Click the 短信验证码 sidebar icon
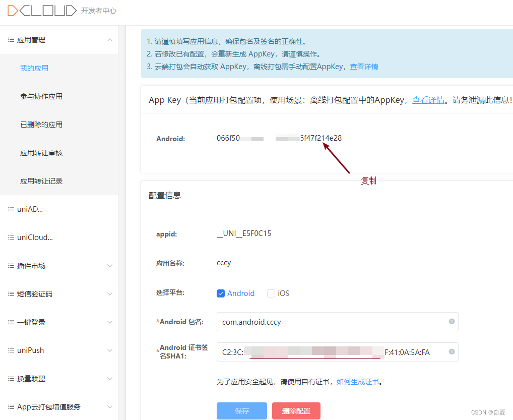 coord(11,293)
